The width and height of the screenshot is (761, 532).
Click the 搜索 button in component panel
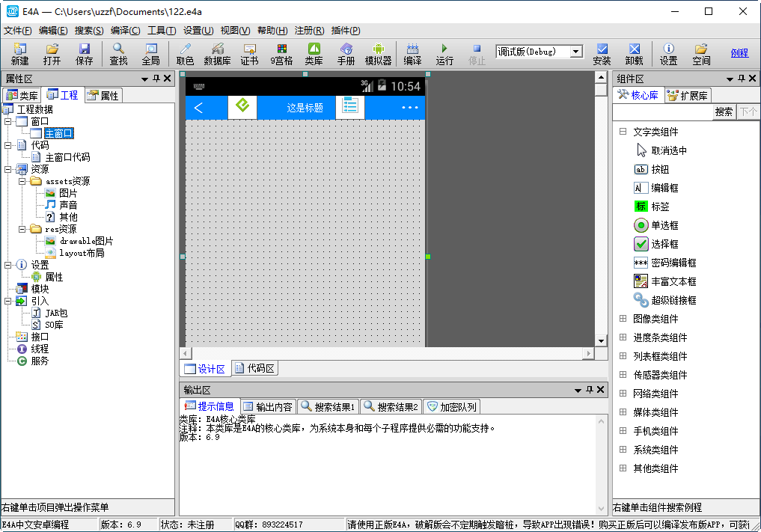724,111
